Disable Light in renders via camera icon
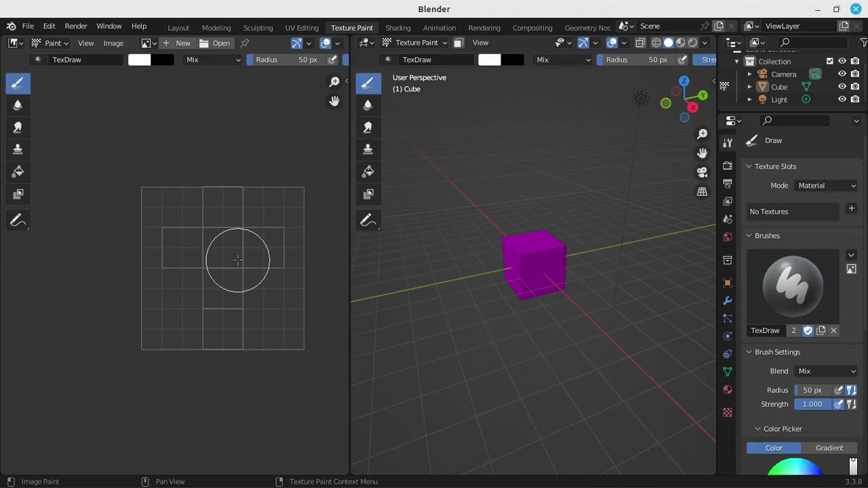Viewport: 868px width, 488px height. coord(855,100)
